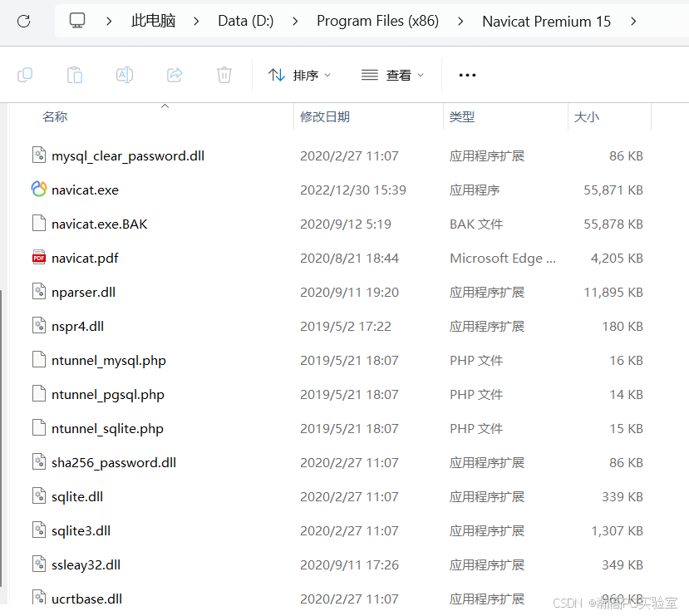
Task: Click the nparser.dll file icon
Action: click(x=39, y=291)
